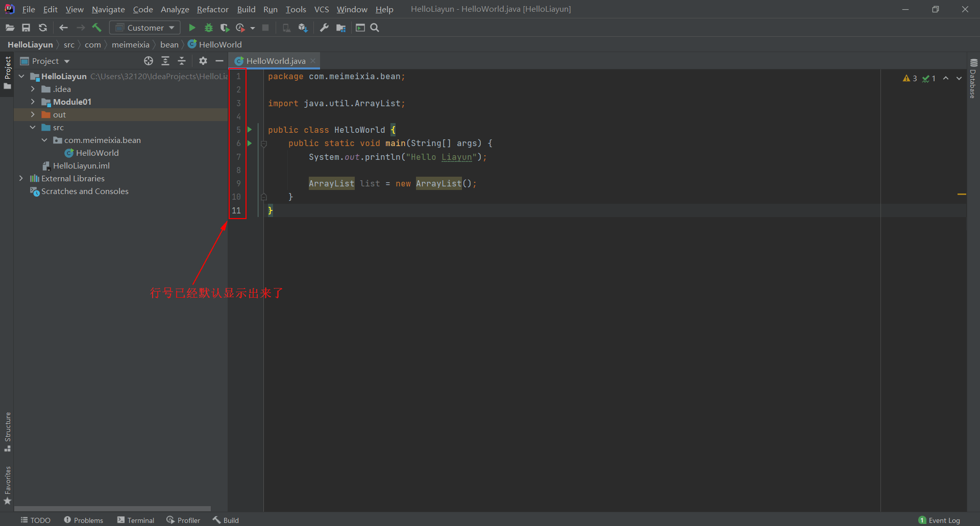Click the Expand All icon in Project panel
This screenshot has height=526, width=980.
(165, 61)
